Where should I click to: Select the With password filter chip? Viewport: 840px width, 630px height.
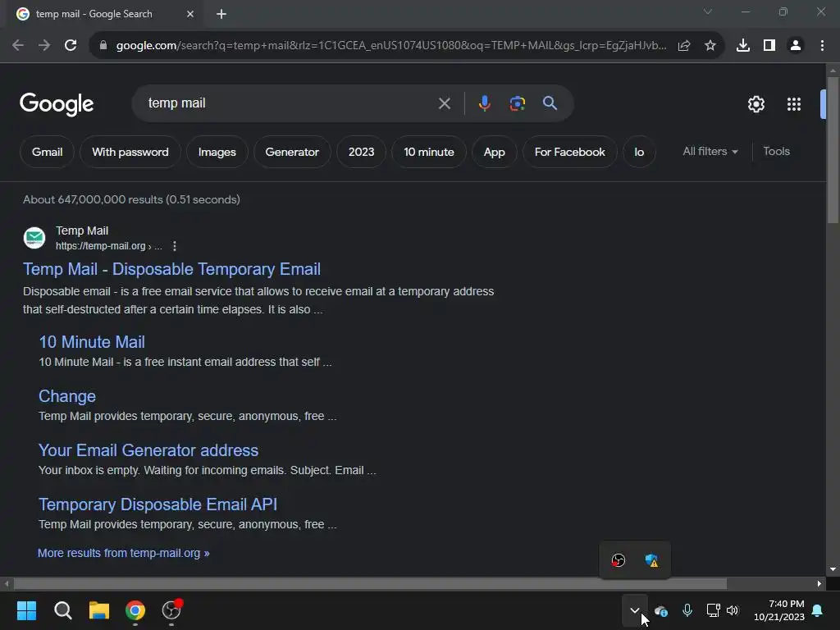tap(130, 152)
